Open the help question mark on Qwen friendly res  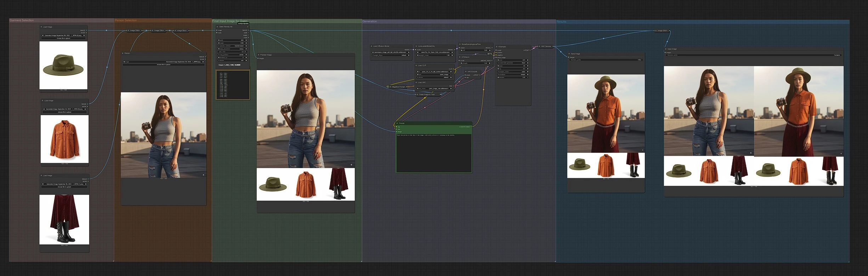point(248,27)
